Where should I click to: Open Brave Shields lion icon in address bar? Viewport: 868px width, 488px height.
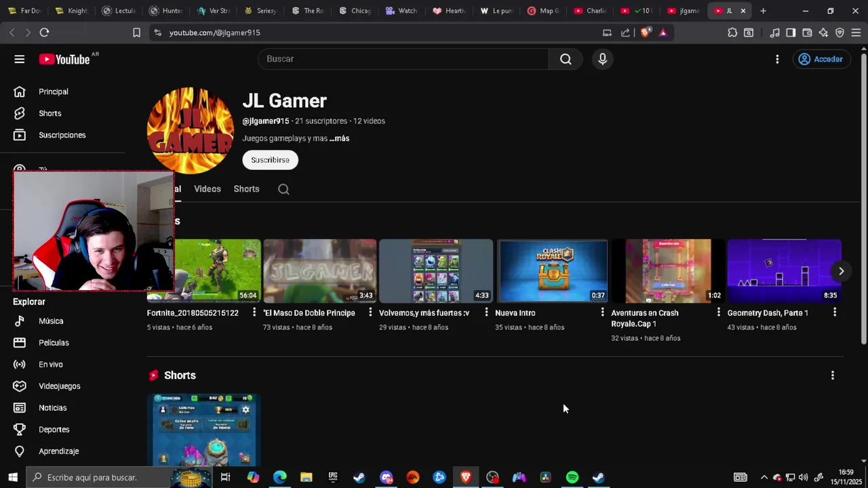click(x=645, y=33)
